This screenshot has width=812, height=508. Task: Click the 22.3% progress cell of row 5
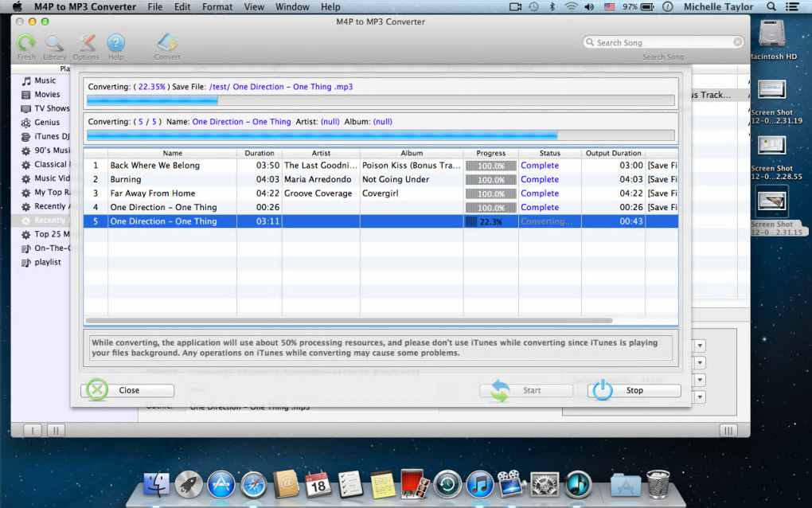pyautogui.click(x=490, y=221)
